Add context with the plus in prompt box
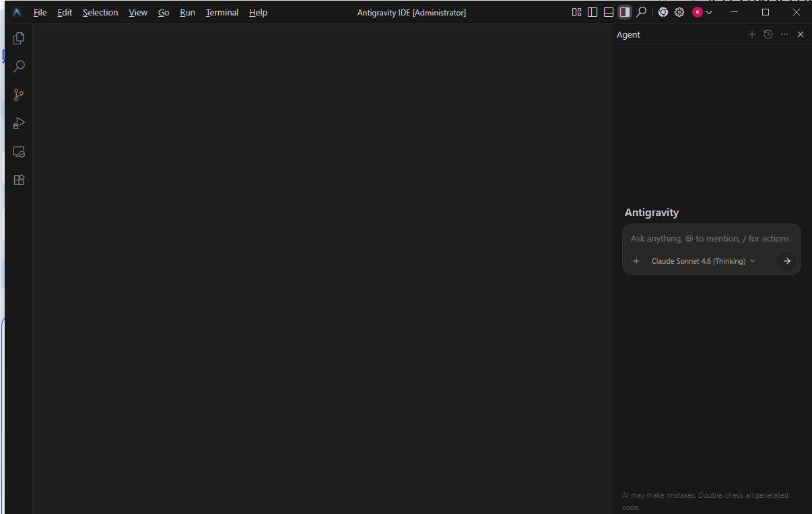The height and width of the screenshot is (514, 812). tap(636, 261)
